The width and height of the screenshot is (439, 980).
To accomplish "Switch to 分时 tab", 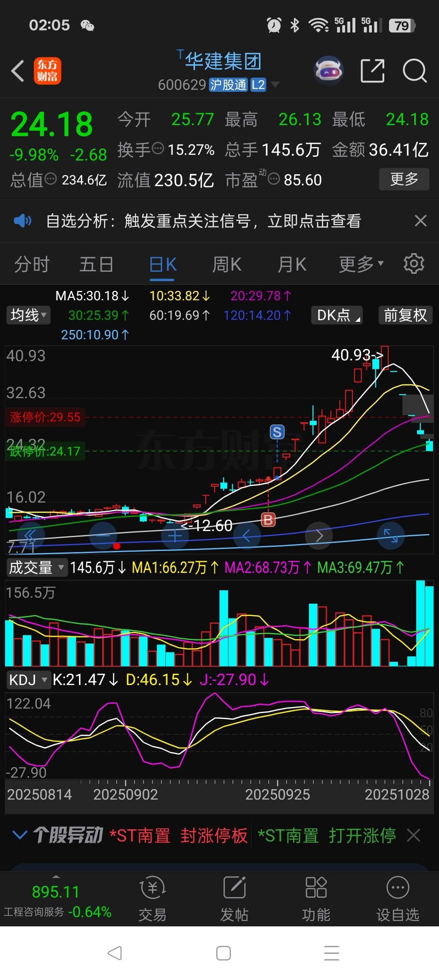I will pyautogui.click(x=32, y=264).
